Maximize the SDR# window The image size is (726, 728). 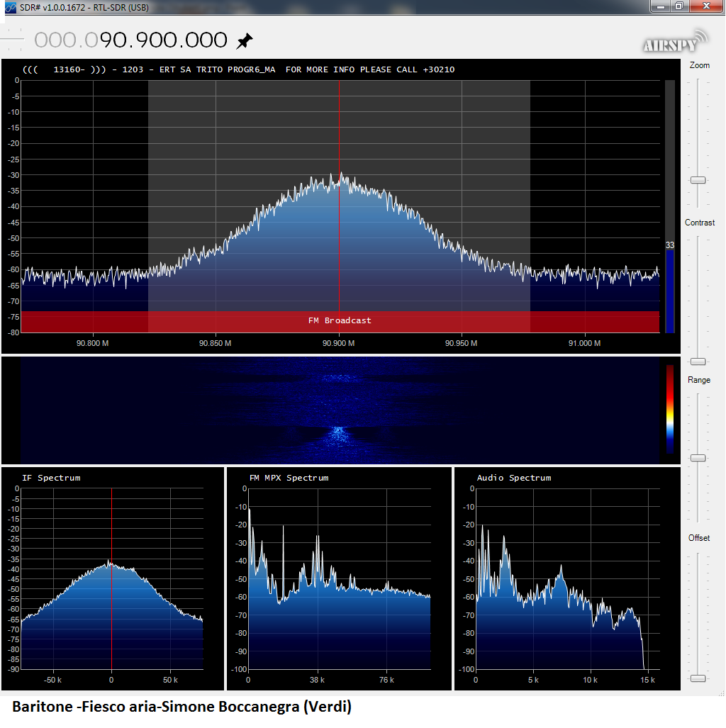679,6
